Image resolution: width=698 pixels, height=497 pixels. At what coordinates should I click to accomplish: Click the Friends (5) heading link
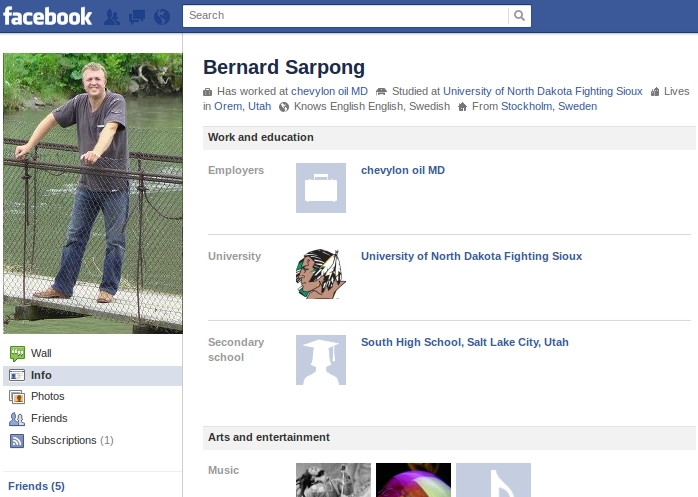pyautogui.click(x=37, y=486)
